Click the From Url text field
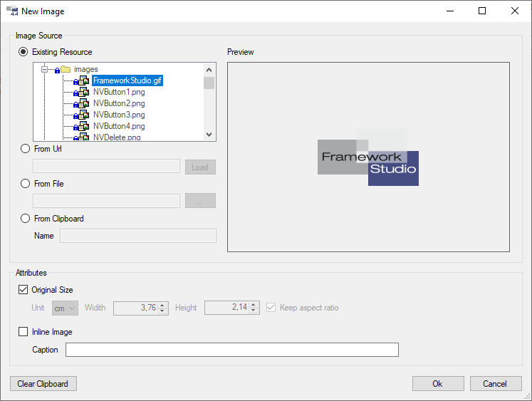 pyautogui.click(x=107, y=166)
